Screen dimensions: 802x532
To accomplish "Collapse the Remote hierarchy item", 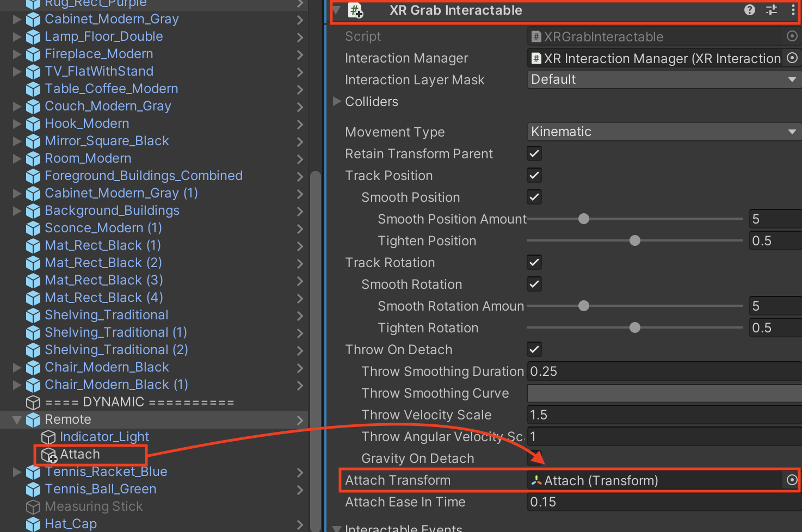I will coord(17,419).
